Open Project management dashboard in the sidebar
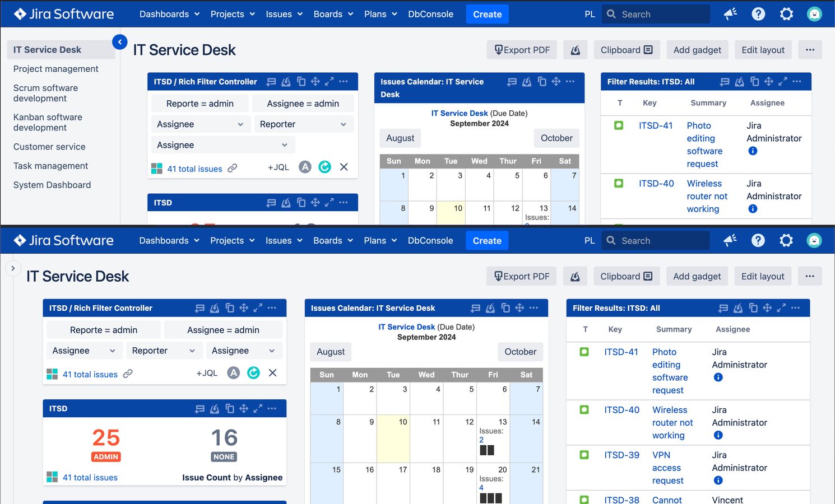Screen dimensions: 835x504 56,69
